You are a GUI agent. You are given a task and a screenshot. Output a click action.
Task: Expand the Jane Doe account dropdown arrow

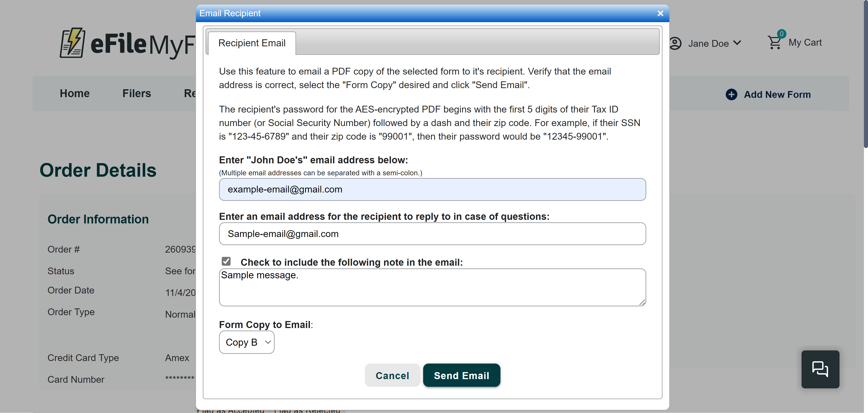pos(737,43)
